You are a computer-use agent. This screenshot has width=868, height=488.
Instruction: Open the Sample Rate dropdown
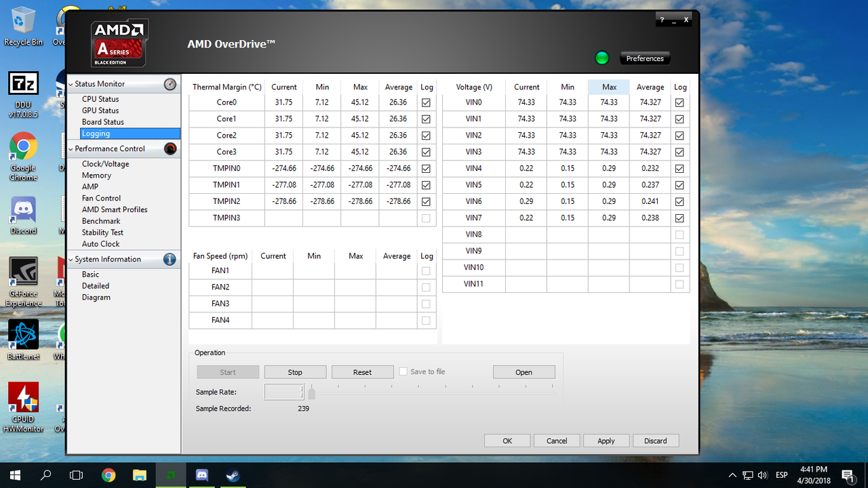[x=283, y=392]
